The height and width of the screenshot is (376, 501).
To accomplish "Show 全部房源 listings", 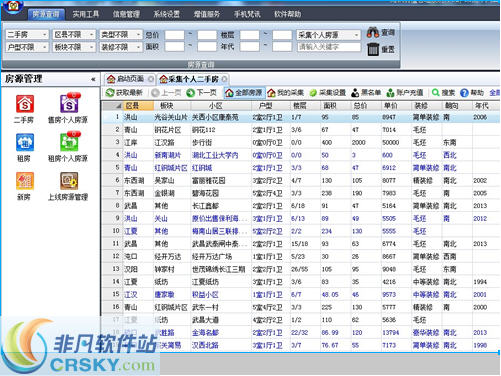I will [x=244, y=93].
